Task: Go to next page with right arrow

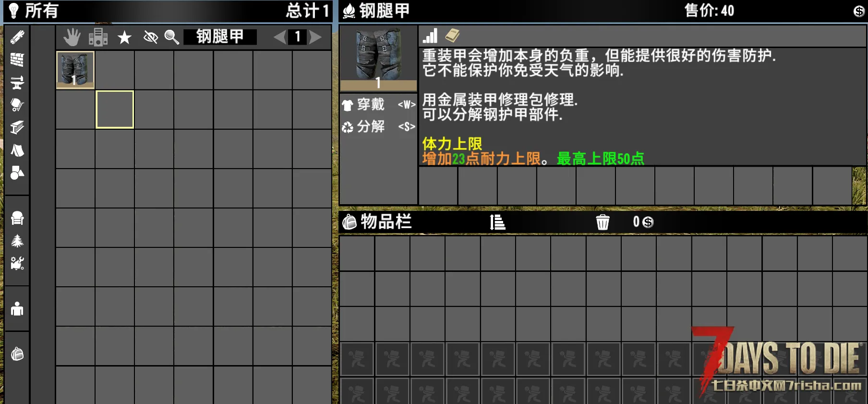Action: click(315, 37)
